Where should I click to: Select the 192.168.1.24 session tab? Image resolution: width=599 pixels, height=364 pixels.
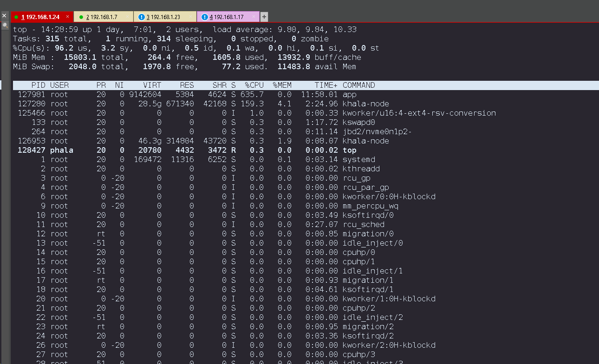pyautogui.click(x=42, y=17)
